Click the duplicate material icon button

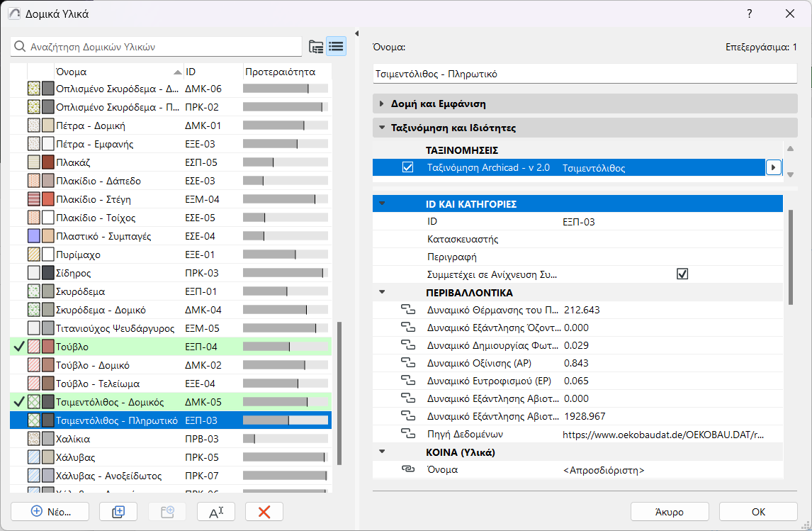[x=118, y=512]
